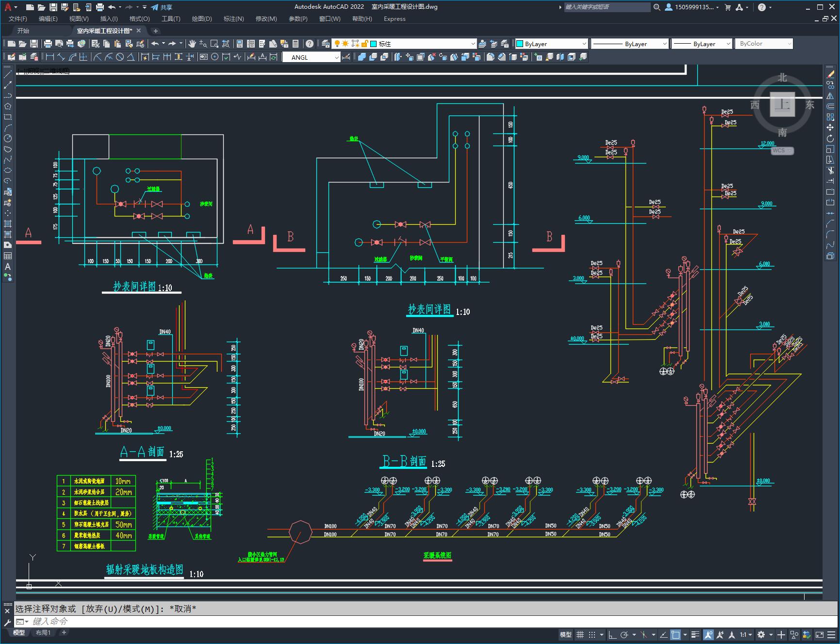
Task: Click the Undo arrow
Action: tap(155, 44)
